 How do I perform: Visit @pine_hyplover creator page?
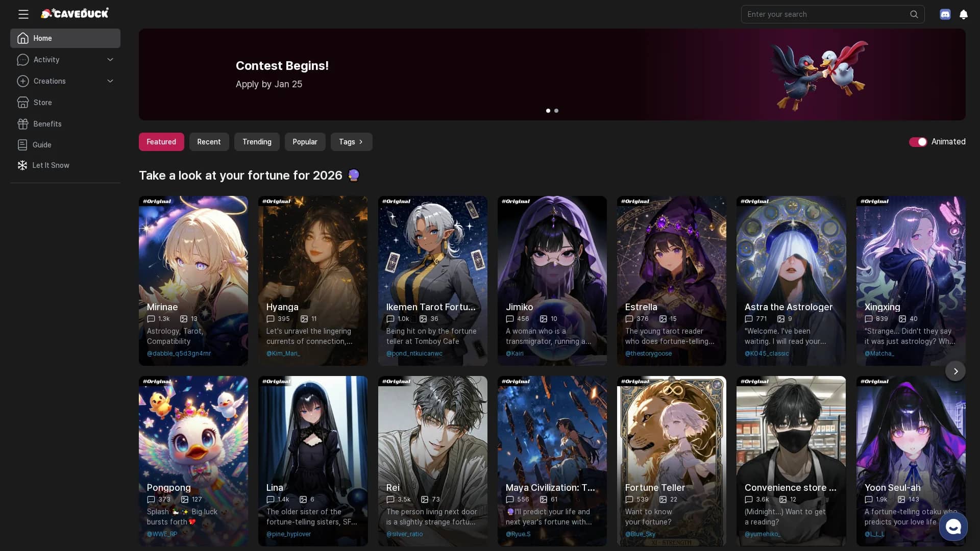[288, 534]
